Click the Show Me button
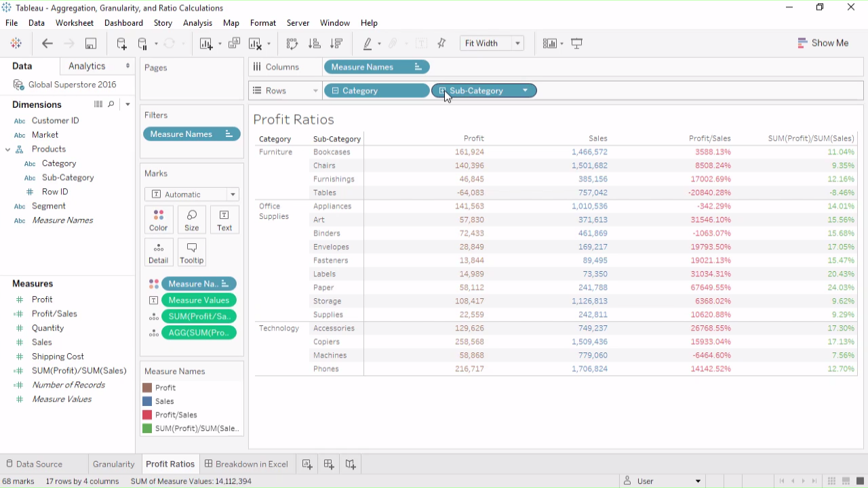 point(823,43)
